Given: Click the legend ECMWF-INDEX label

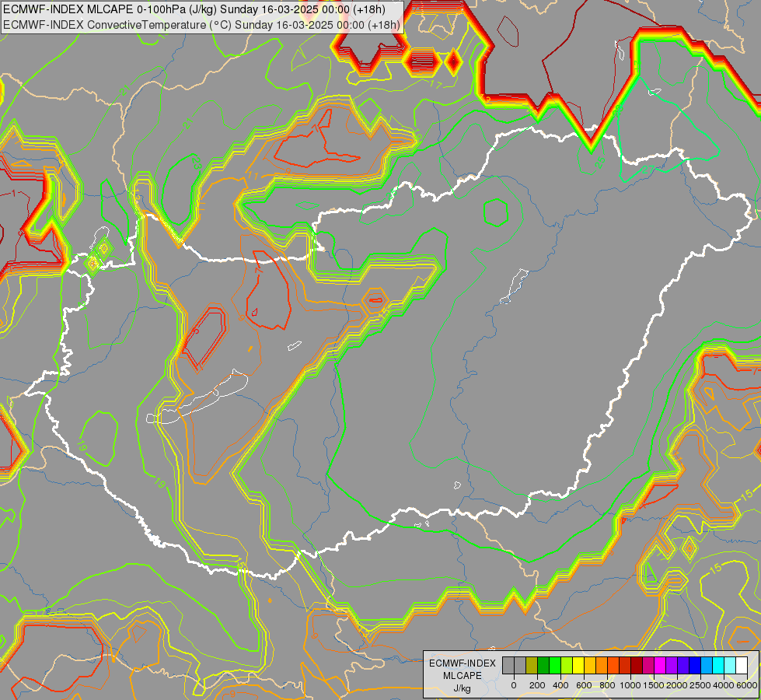Looking at the screenshot, I should click(463, 663).
